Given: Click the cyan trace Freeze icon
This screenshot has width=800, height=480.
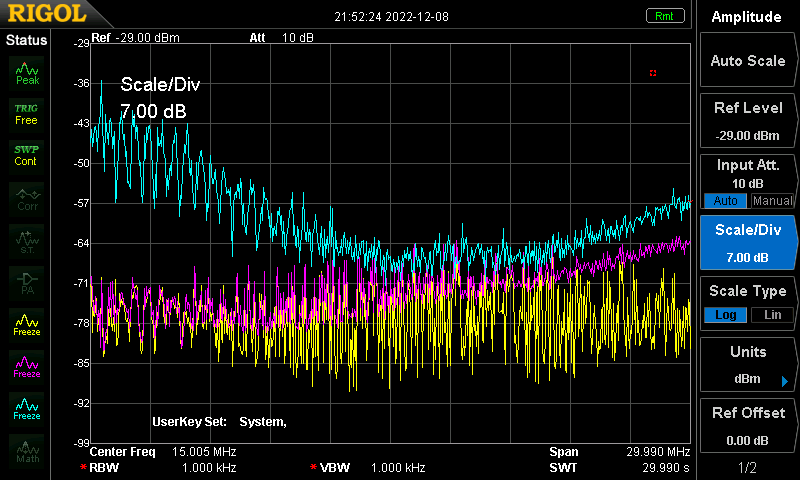Looking at the screenshot, I should [x=27, y=409].
